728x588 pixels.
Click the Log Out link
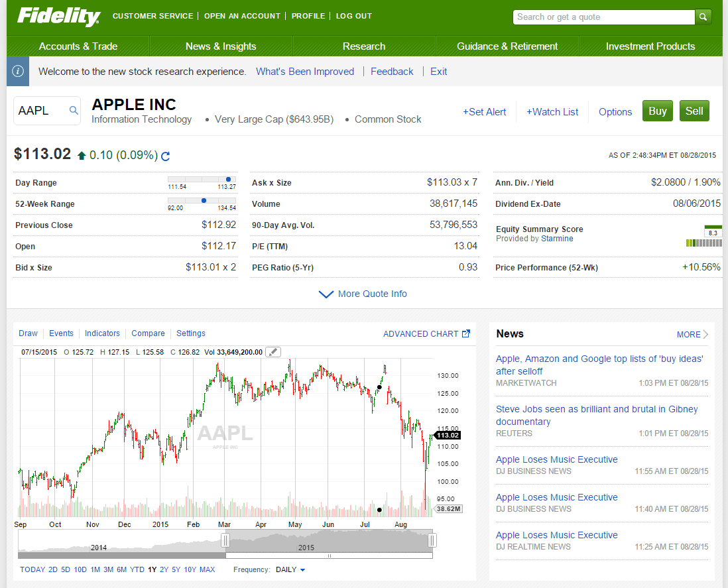pos(354,16)
